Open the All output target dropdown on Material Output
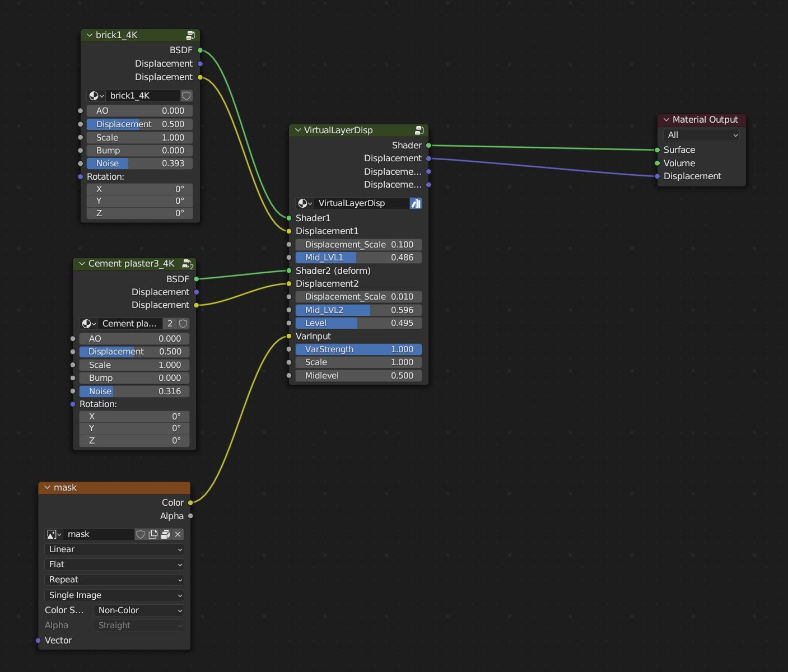This screenshot has height=672, width=788. point(701,134)
